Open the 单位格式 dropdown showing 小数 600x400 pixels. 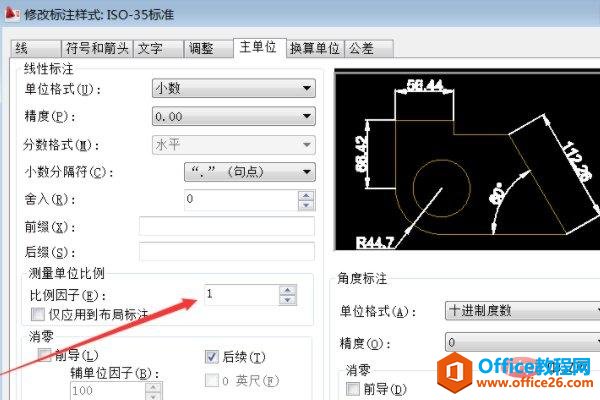pyautogui.click(x=233, y=88)
